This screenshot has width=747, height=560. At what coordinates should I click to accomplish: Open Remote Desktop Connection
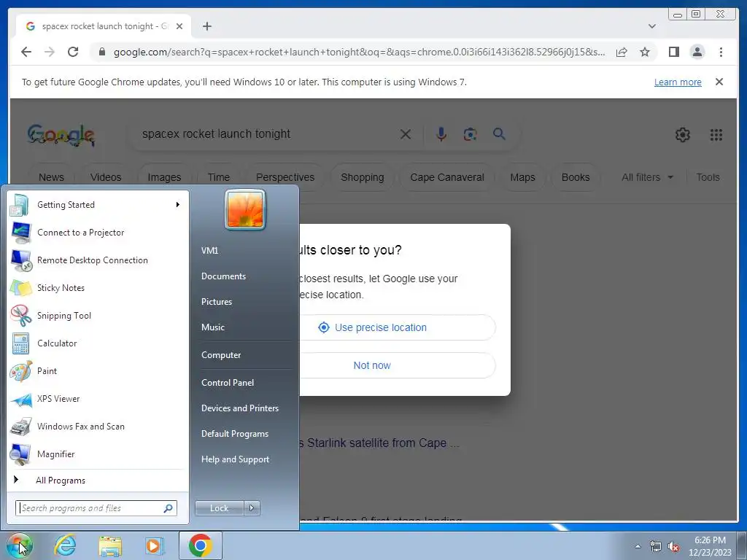[x=98, y=260]
